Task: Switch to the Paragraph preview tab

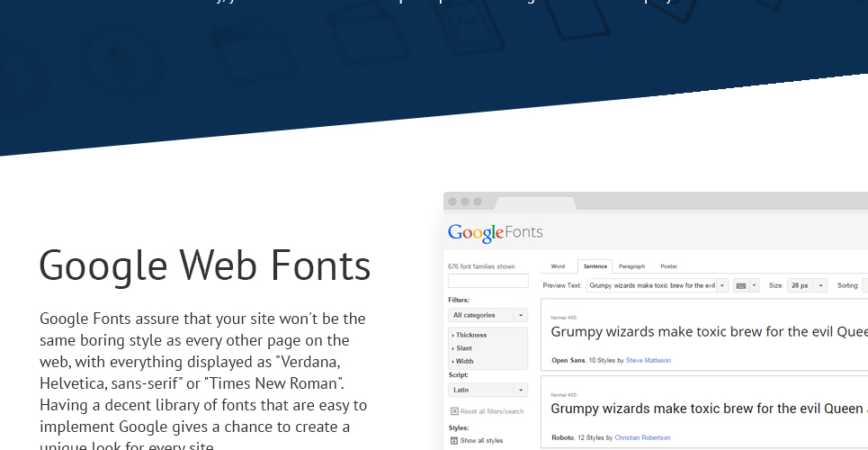Action: pos(631,266)
